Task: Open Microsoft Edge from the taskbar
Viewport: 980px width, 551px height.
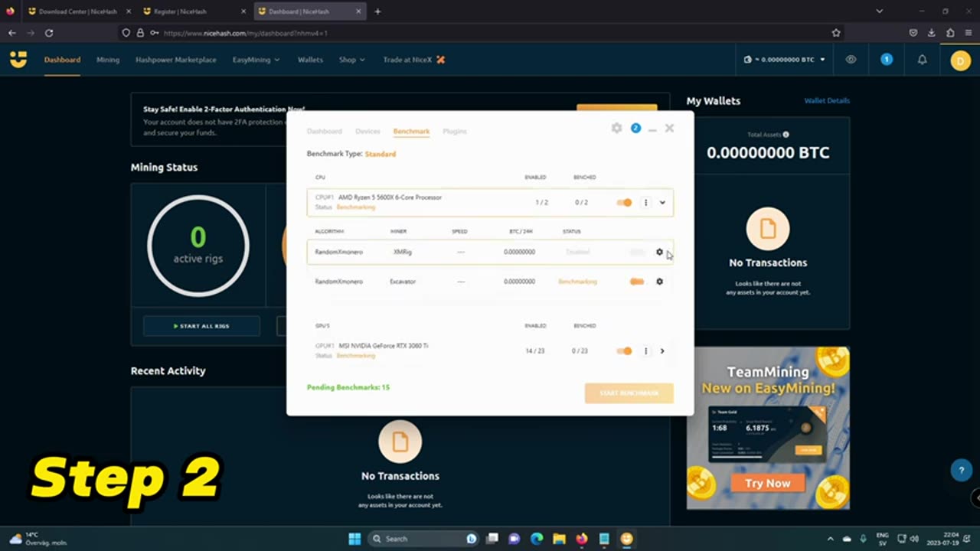Action: point(537,539)
